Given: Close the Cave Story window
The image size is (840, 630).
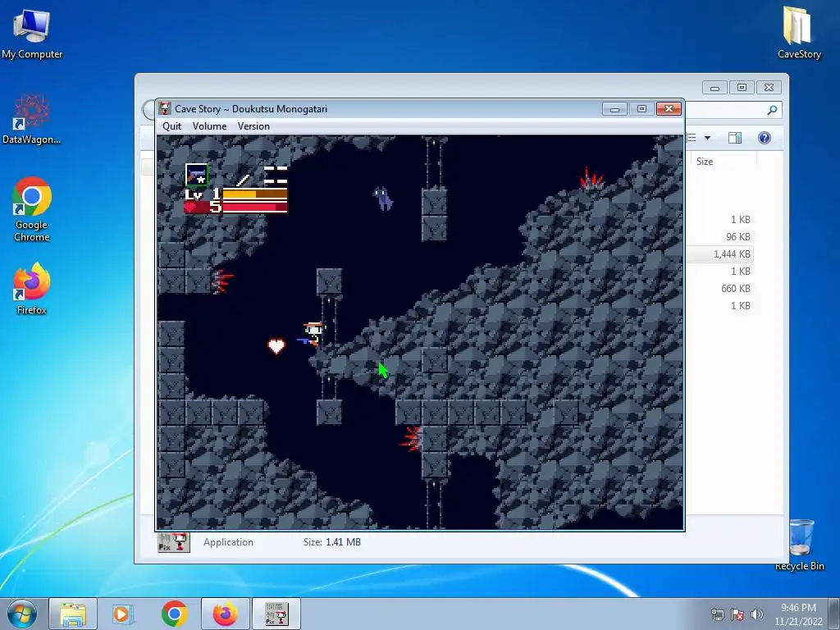Looking at the screenshot, I should [x=669, y=109].
